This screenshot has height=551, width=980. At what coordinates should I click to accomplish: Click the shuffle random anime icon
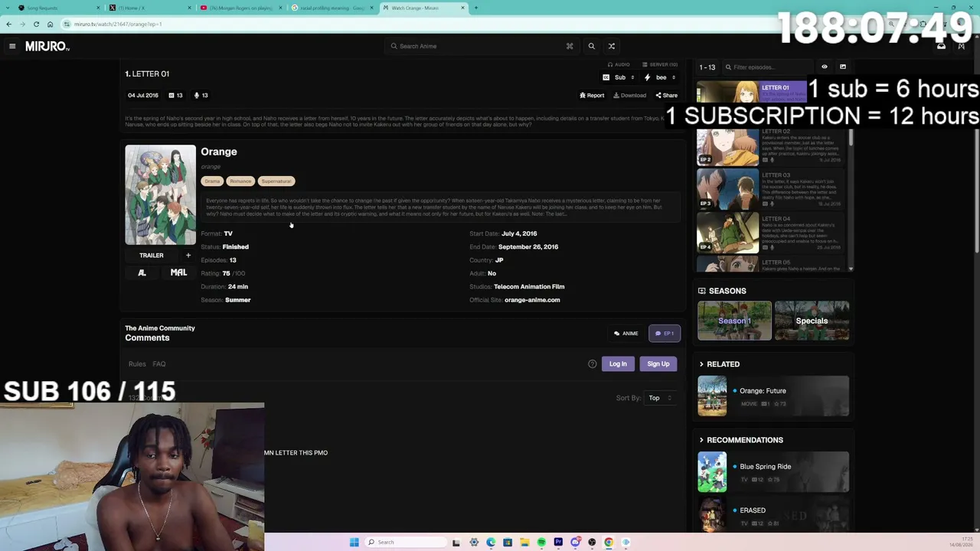(x=611, y=46)
